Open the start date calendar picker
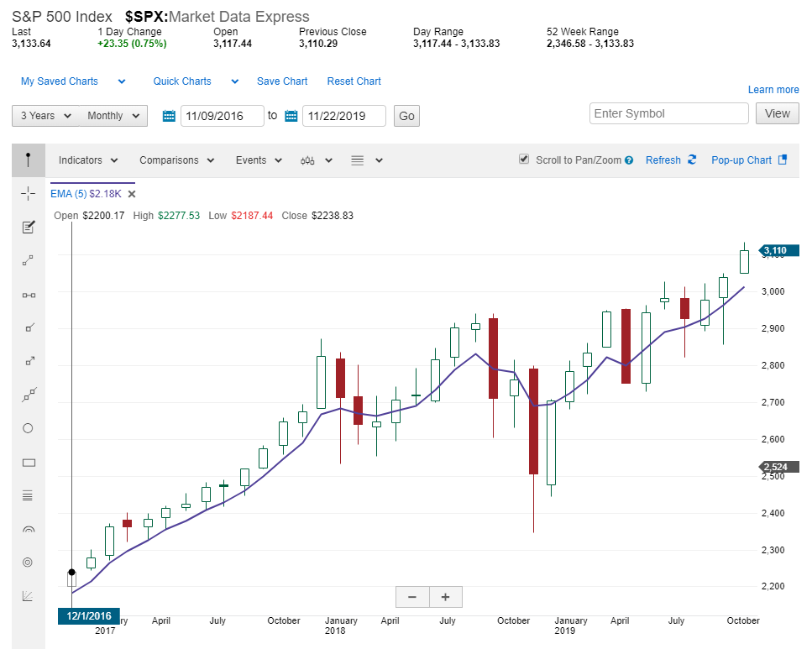 click(168, 116)
